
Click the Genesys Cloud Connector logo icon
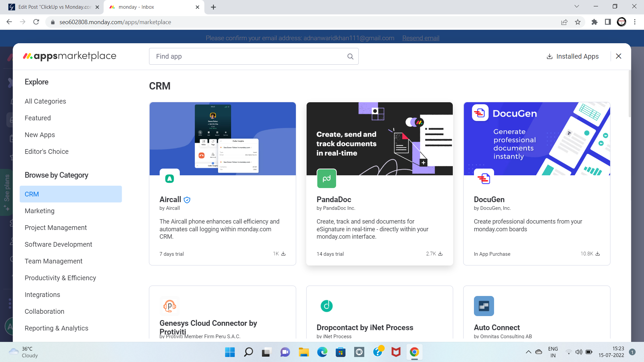point(170,306)
